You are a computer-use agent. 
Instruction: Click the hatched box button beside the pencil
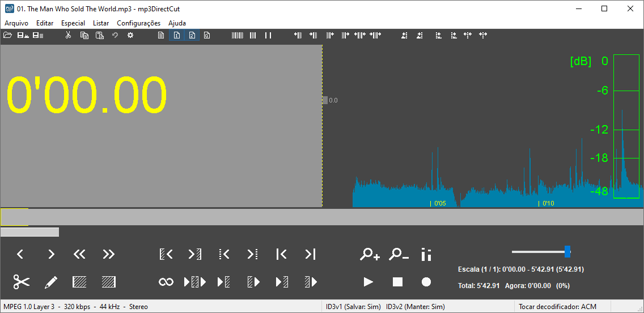(79, 282)
